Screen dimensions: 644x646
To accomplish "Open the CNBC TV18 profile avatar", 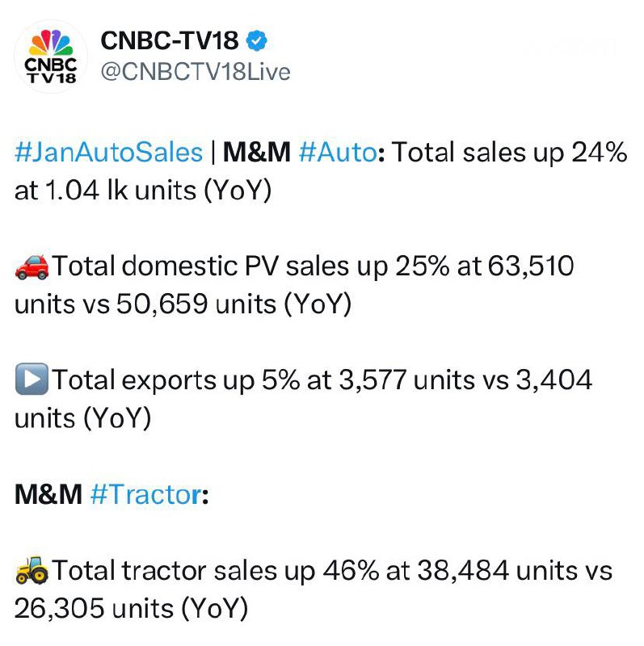I will (x=51, y=56).
